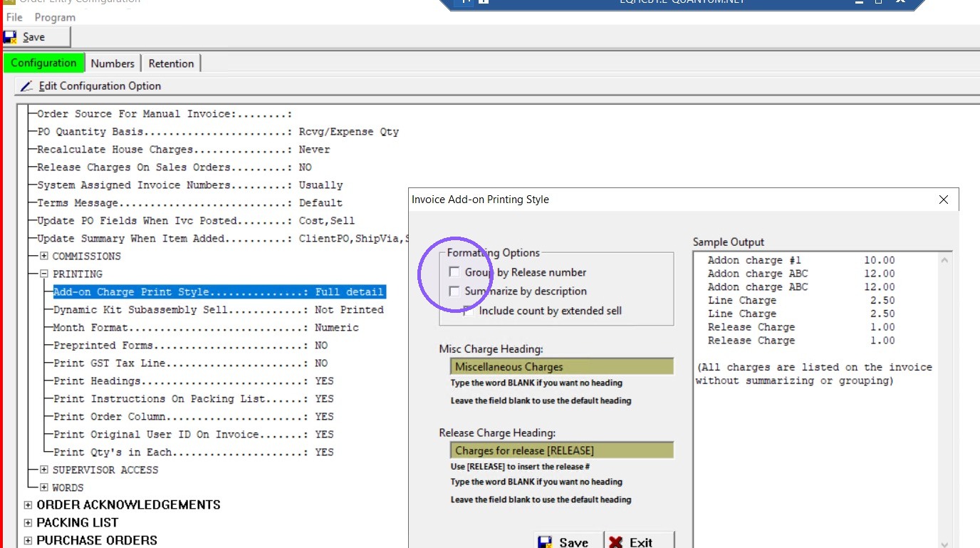Expand PACKING LIST section
Viewport: 980px width, 548px height.
tap(28, 523)
